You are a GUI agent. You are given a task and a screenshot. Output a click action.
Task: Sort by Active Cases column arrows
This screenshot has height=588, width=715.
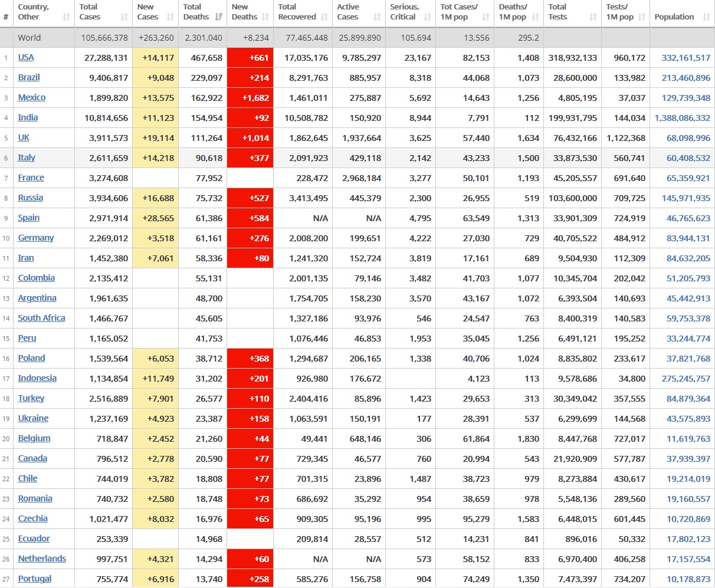[x=378, y=17]
